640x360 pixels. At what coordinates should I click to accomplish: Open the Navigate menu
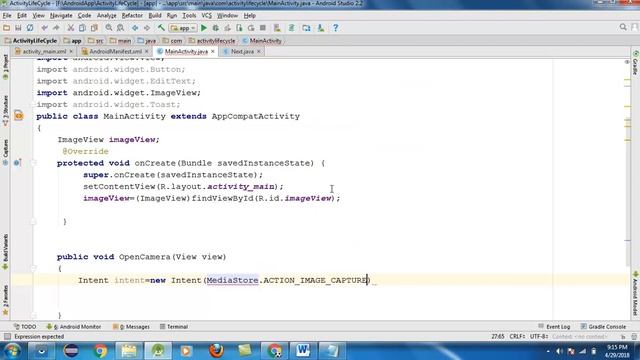point(61,16)
